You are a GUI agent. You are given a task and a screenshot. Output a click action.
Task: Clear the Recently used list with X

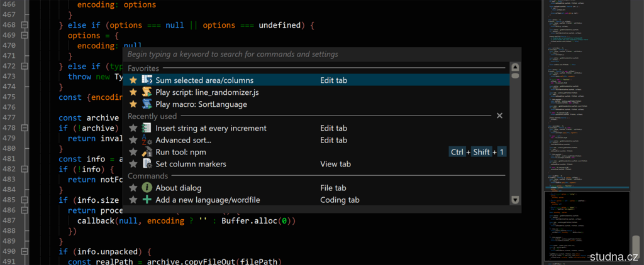499,116
